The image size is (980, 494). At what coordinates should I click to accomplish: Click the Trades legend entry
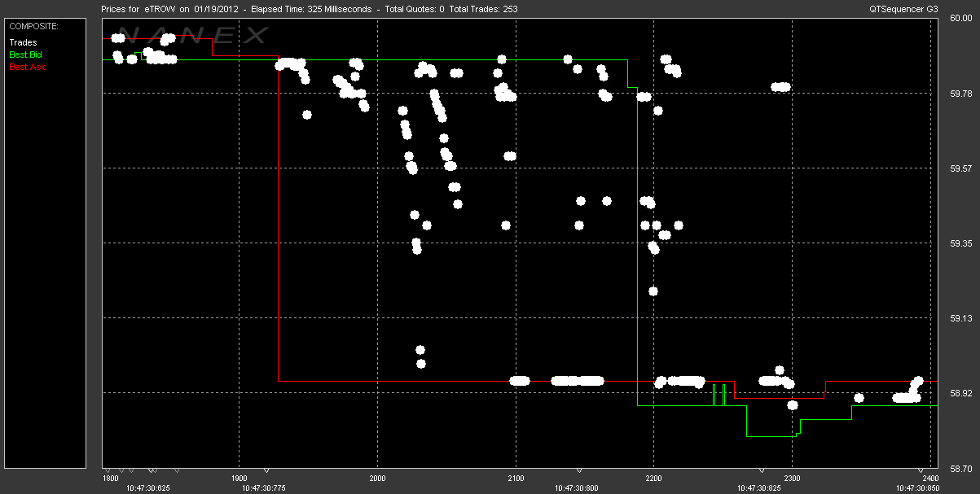[x=23, y=42]
